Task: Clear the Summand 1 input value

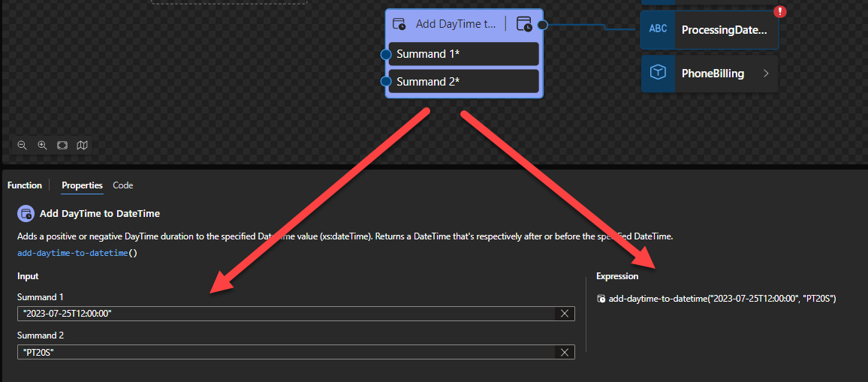Action: point(565,314)
